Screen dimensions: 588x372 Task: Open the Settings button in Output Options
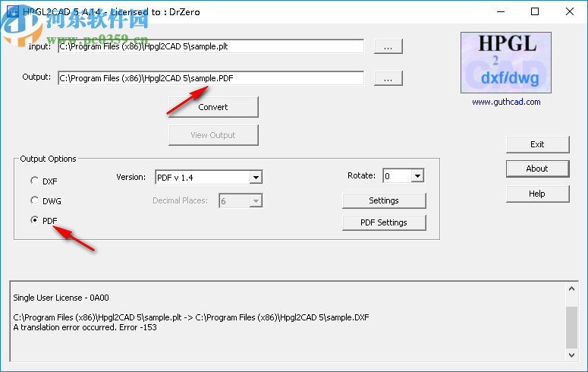(384, 200)
